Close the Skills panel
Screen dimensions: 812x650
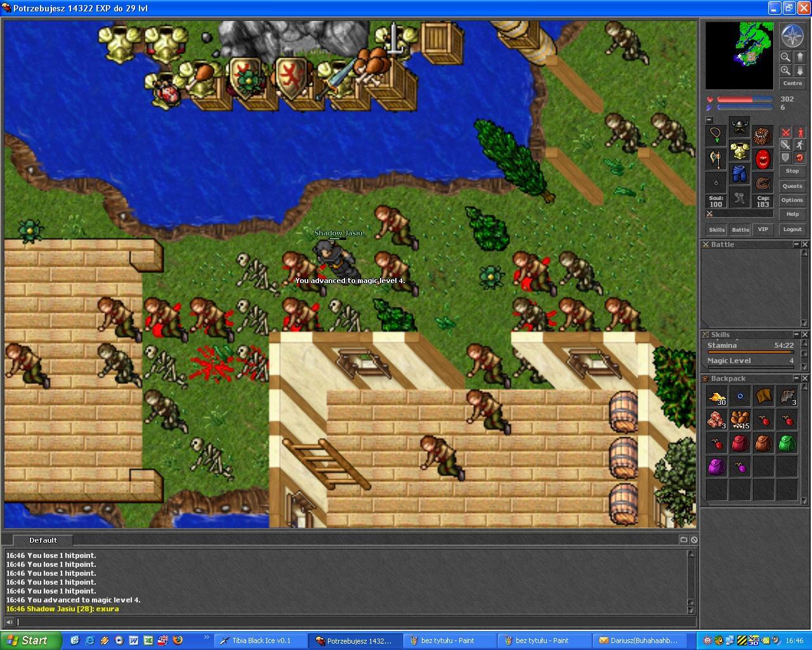[x=805, y=335]
